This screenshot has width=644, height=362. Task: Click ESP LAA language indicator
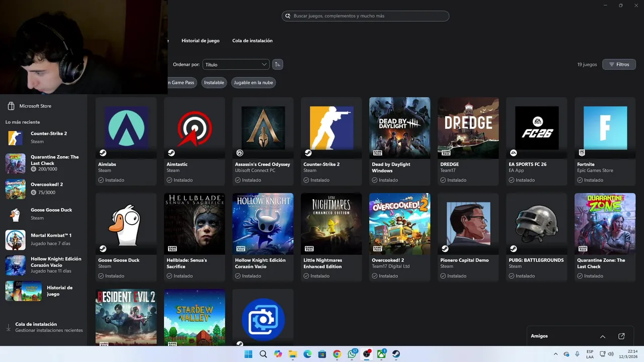(590, 354)
